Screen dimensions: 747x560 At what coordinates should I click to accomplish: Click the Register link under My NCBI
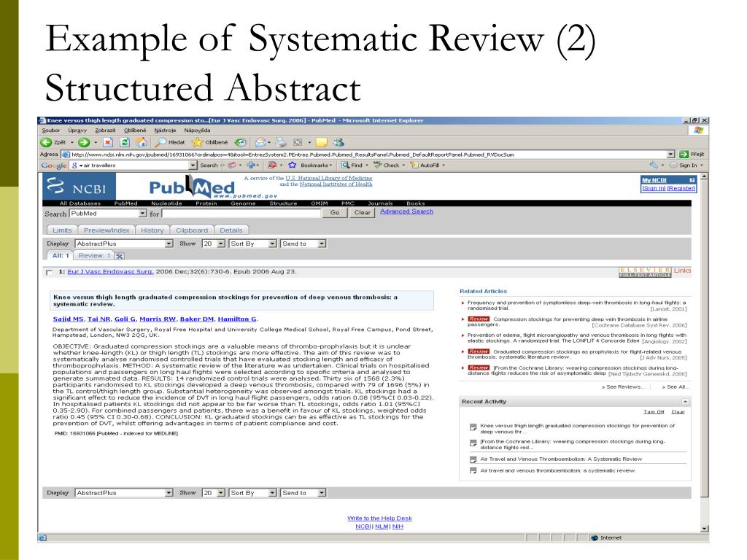click(681, 188)
